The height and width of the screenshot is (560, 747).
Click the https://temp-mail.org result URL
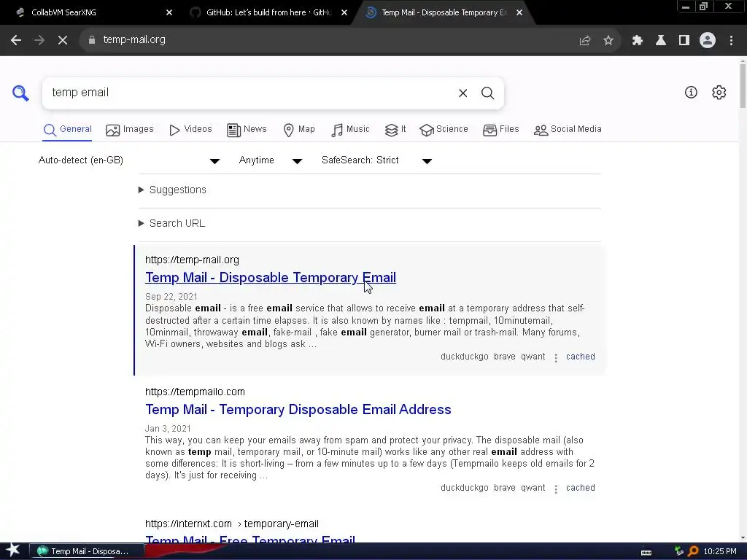tap(192, 260)
